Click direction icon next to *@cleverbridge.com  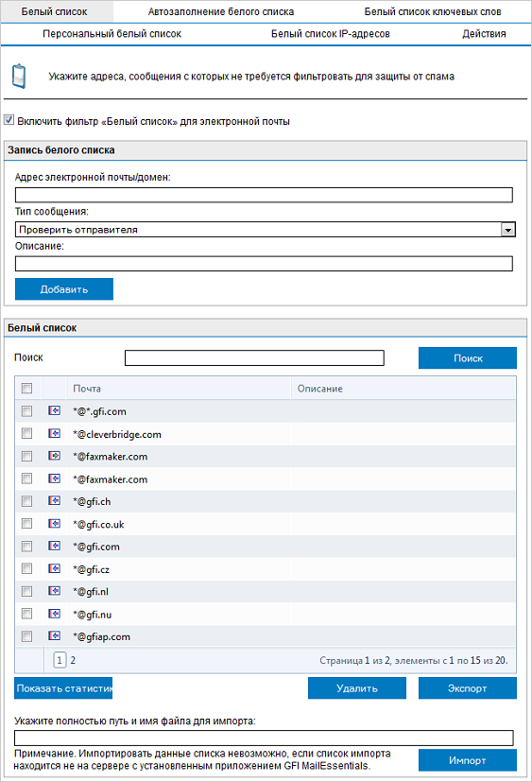[55, 433]
